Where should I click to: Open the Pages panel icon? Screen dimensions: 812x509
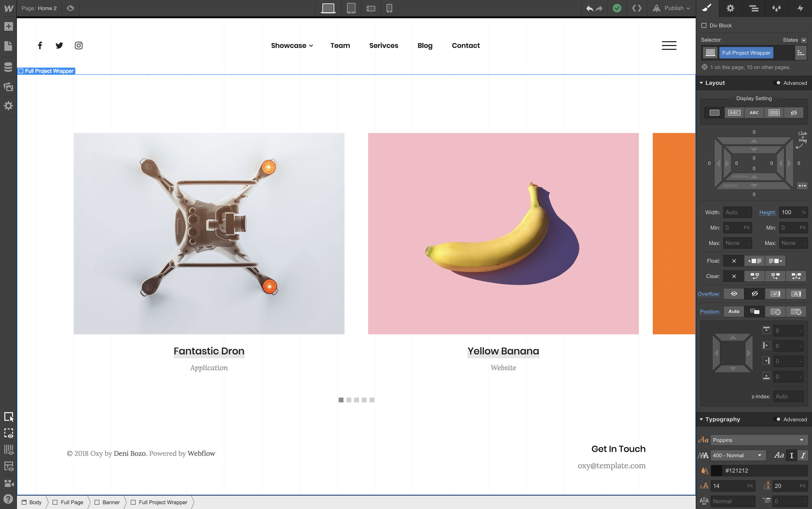[x=9, y=46]
